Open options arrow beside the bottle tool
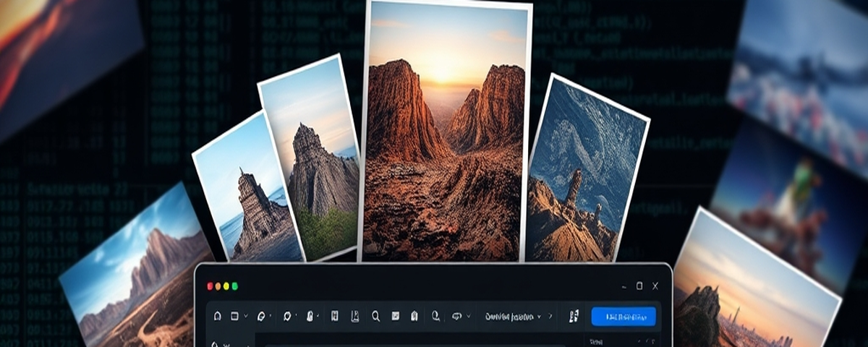 318,315
